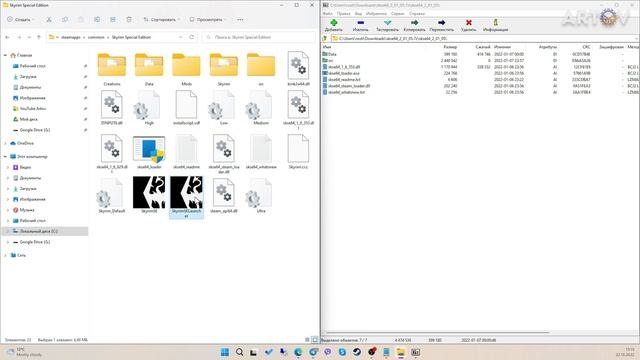Click the Extract (blue minus) button in 7-Zip
640x360 pixels.
point(360,25)
